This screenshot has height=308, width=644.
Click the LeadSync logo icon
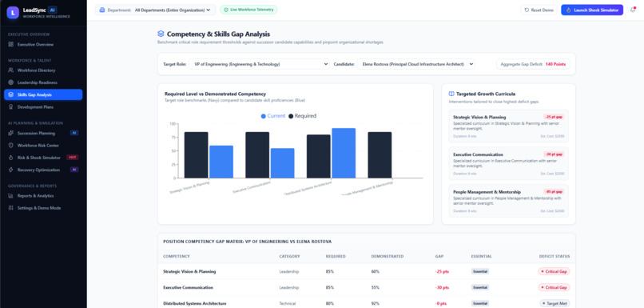pyautogui.click(x=13, y=12)
